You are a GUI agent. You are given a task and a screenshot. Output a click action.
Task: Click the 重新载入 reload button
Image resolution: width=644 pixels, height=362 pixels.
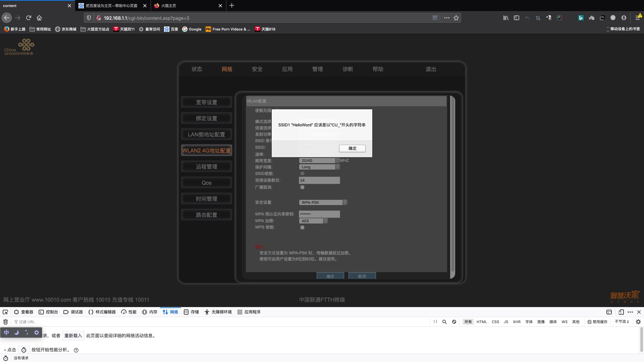(x=73, y=336)
